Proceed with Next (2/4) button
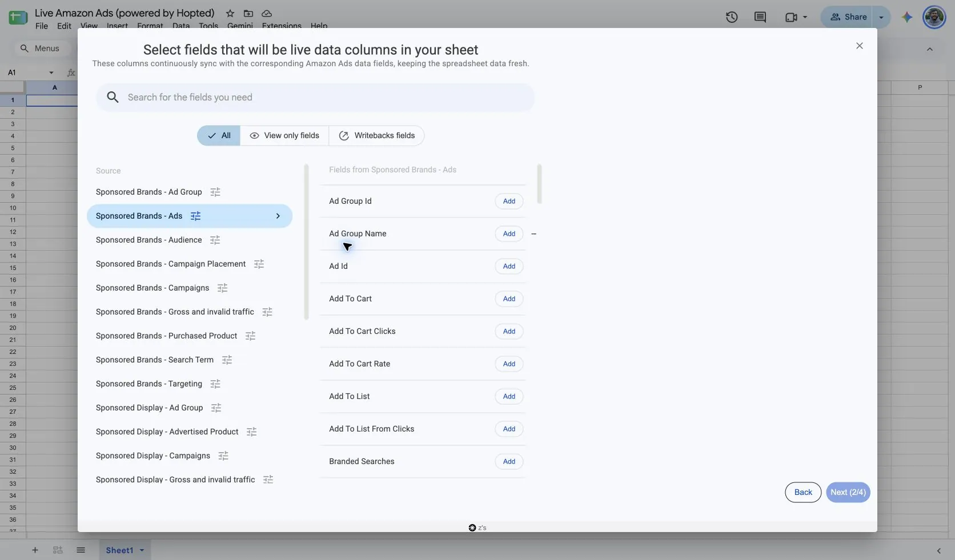 pos(848,493)
